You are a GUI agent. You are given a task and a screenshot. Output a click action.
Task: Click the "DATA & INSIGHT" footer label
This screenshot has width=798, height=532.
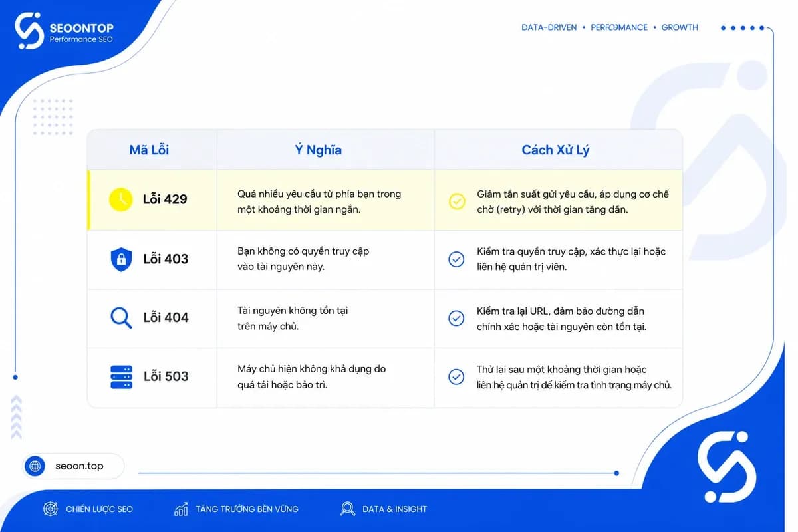pos(395,509)
